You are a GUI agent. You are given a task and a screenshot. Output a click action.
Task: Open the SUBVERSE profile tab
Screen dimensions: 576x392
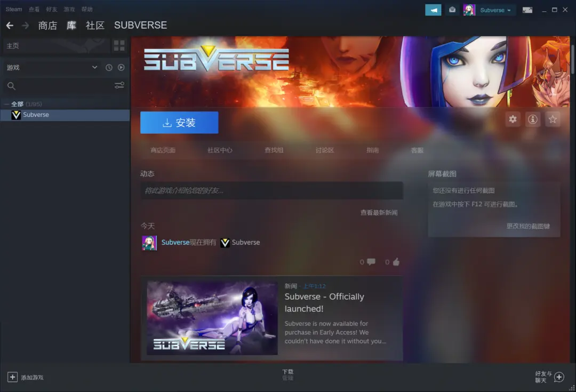tap(140, 26)
